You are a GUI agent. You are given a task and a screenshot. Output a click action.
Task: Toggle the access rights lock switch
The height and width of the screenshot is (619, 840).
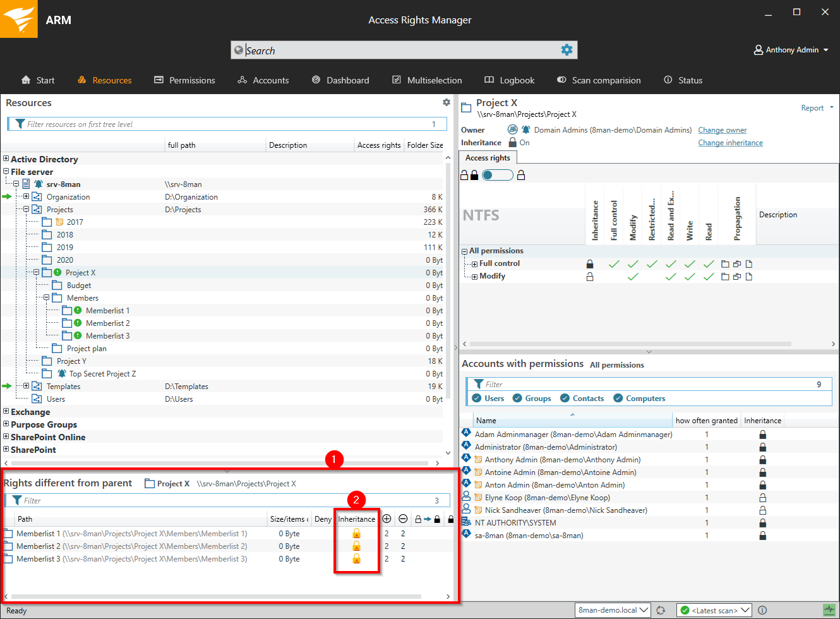point(497,175)
